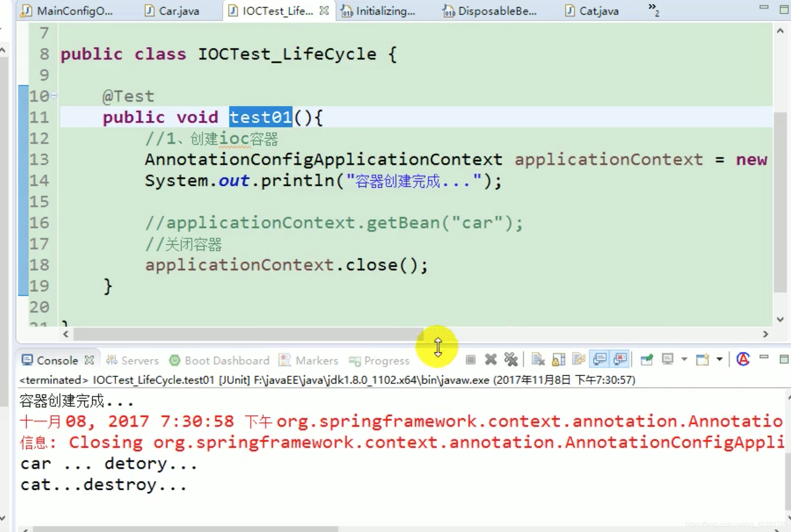Image resolution: width=791 pixels, height=532 pixels.
Task: Click line number 13 in the gutter
Action: tap(39, 160)
